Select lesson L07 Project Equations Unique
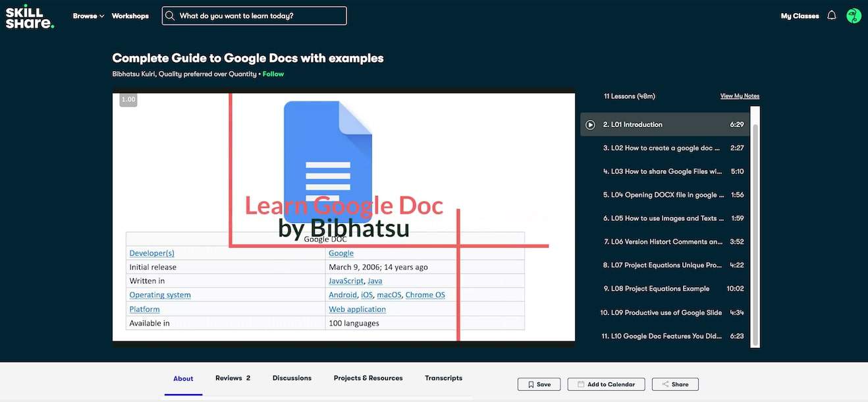Image resolution: width=868 pixels, height=402 pixels. [x=665, y=266]
